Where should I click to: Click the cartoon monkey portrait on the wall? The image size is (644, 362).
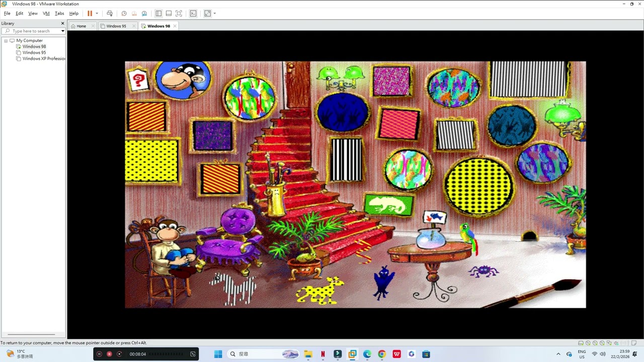coord(183,79)
